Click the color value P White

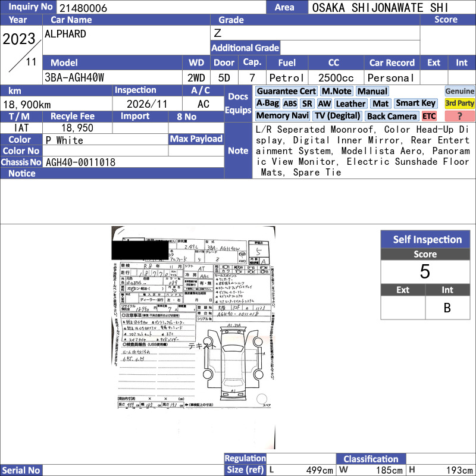64,140
